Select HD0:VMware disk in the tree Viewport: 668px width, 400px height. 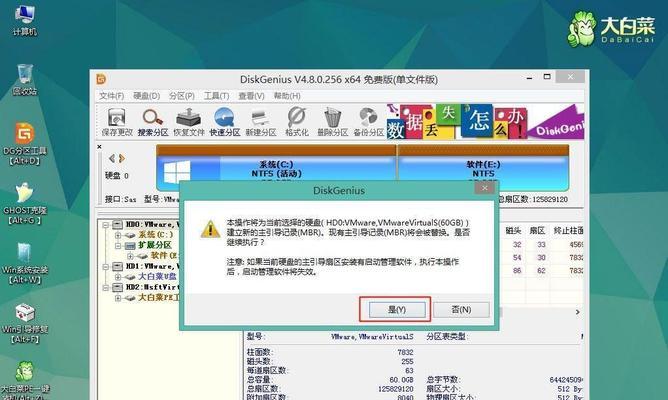pos(153,224)
